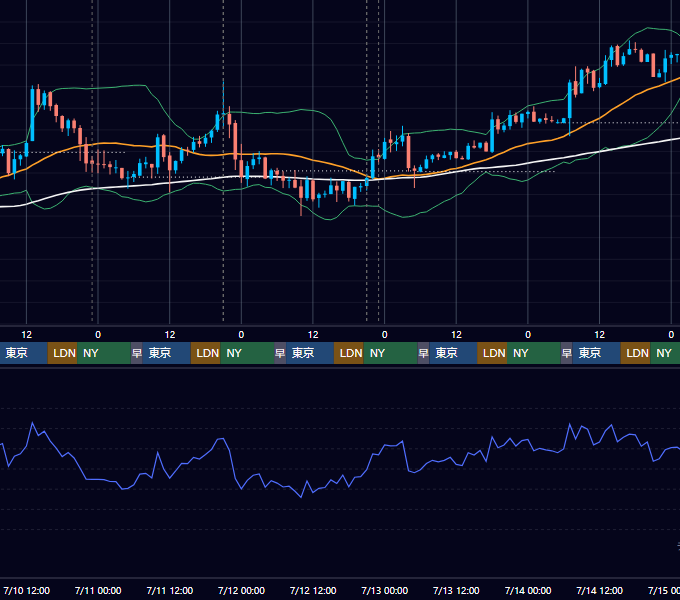This screenshot has width=680, height=600.
Task: Click the 7/12 00:00 date label
Action: coord(241,590)
